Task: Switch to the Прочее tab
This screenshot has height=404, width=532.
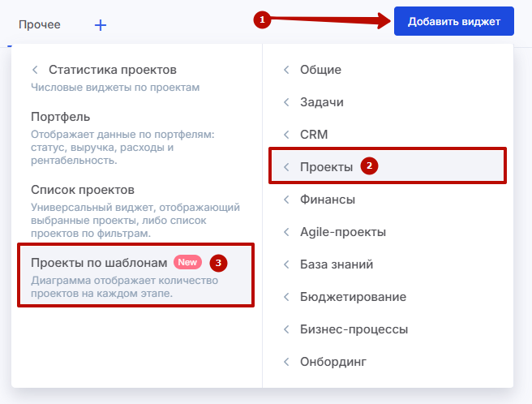Action: (x=40, y=25)
